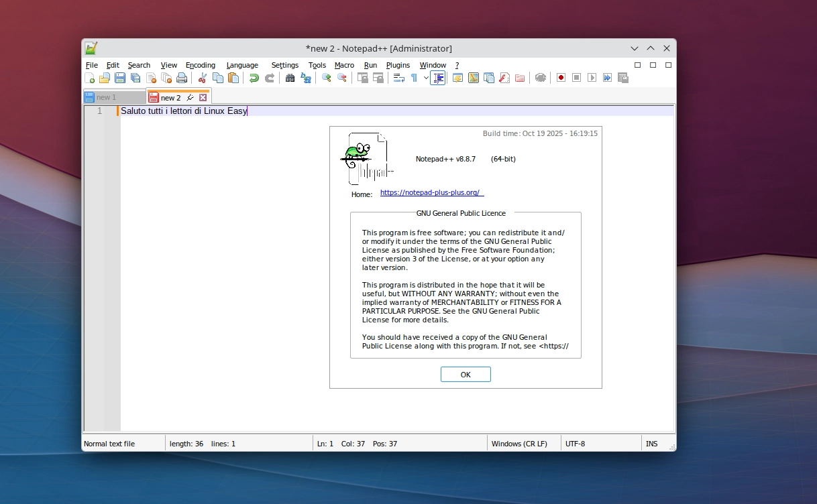Click the Print toolbar icon

click(x=181, y=78)
